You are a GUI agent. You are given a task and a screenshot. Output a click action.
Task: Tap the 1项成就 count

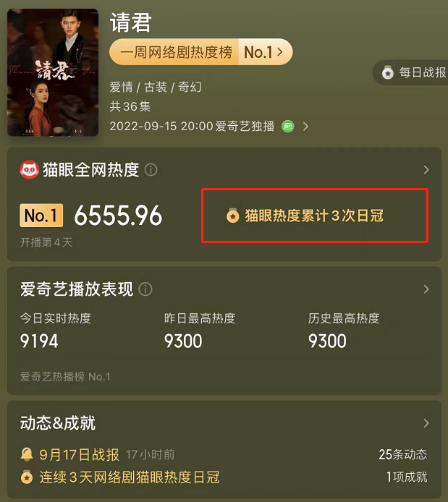[x=407, y=477]
